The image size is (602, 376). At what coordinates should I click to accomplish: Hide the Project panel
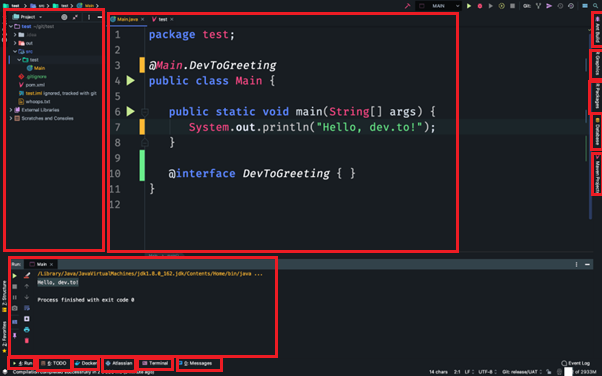[99, 17]
